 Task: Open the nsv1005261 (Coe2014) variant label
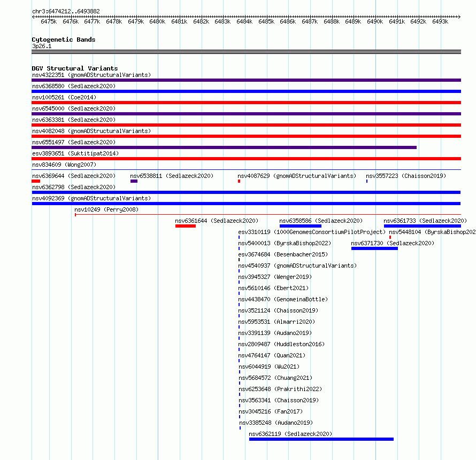(x=64, y=97)
